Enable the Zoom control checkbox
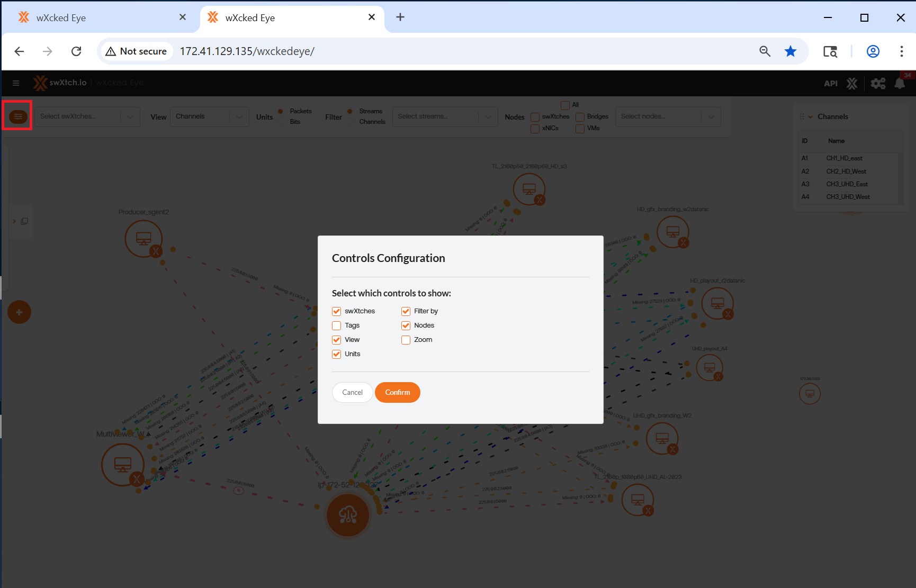Screen dimensions: 916x588 pyautogui.click(x=406, y=340)
